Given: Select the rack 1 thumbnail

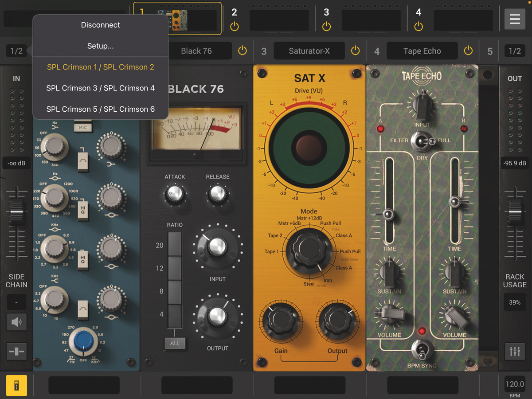Looking at the screenshot, I should pyautogui.click(x=177, y=19).
